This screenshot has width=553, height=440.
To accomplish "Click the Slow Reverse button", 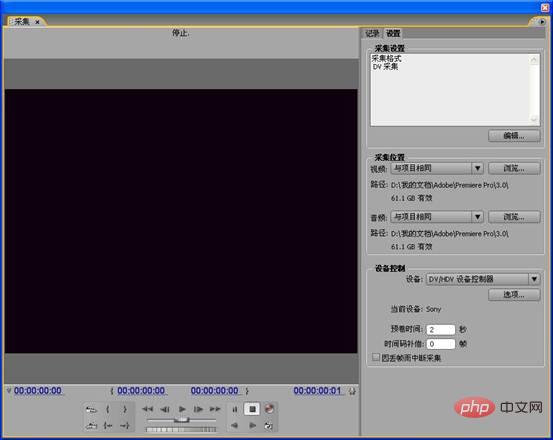I will [x=235, y=426].
